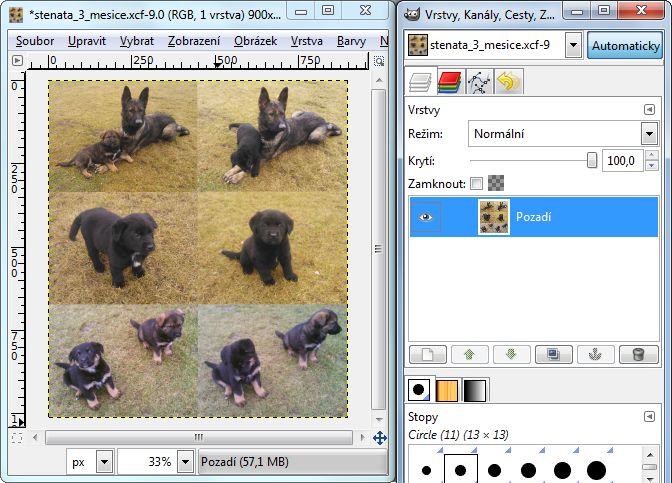Switch to the Undo History tab icon
Viewport: 672px width, 483px height.
(x=509, y=82)
